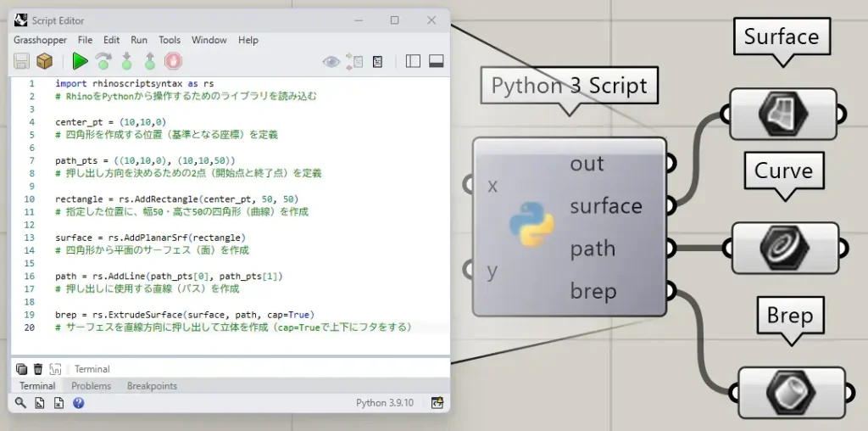Click the Python 3.9.10 version label
The image size is (868, 431).
(385, 403)
